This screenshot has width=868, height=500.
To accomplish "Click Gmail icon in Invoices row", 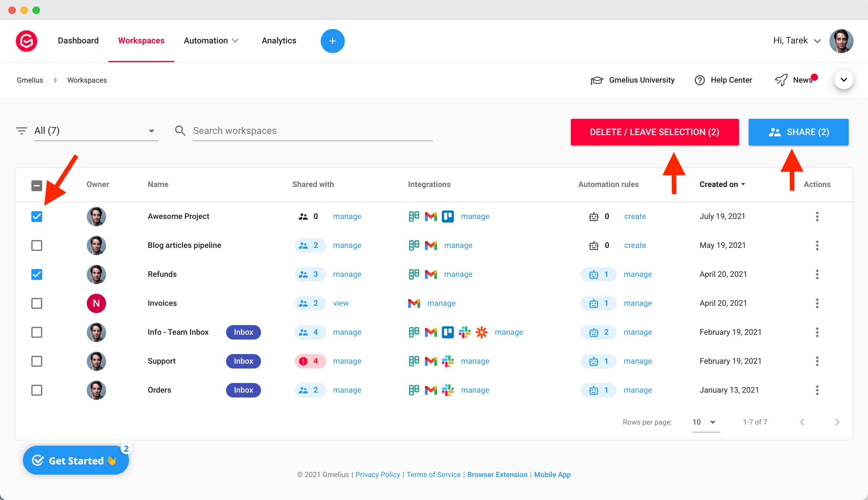I will [414, 303].
